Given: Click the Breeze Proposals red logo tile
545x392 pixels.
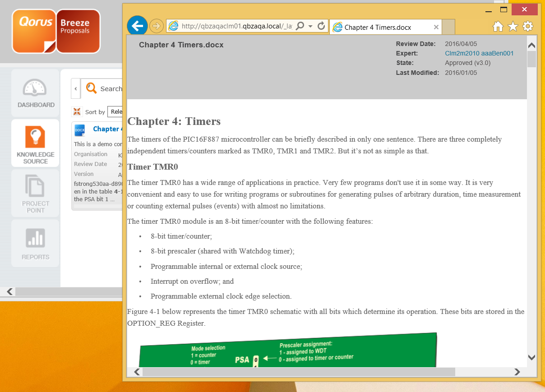Looking at the screenshot, I should click(x=79, y=31).
